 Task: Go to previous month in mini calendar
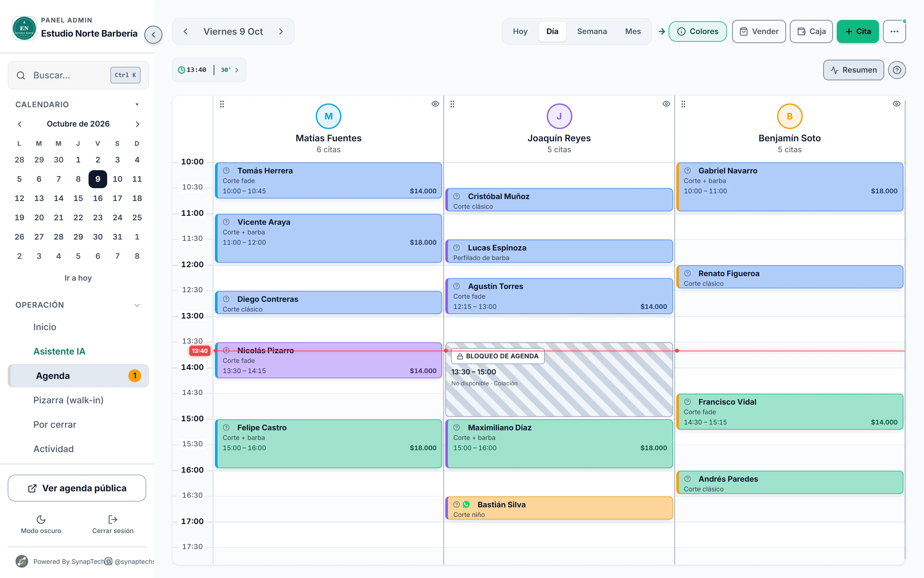[20, 124]
